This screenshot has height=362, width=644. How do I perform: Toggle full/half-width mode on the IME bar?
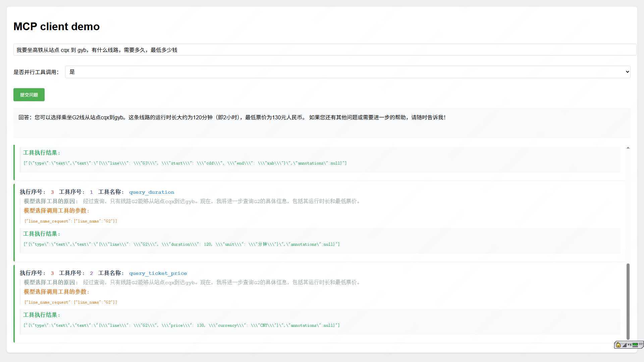coord(624,345)
